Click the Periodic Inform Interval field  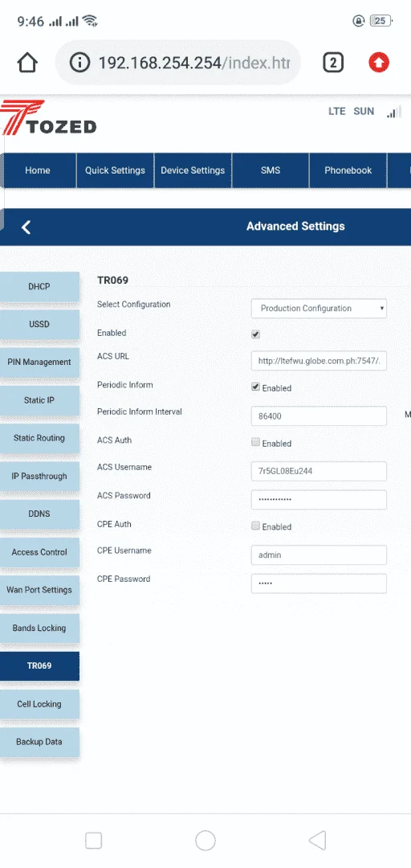coord(319,416)
